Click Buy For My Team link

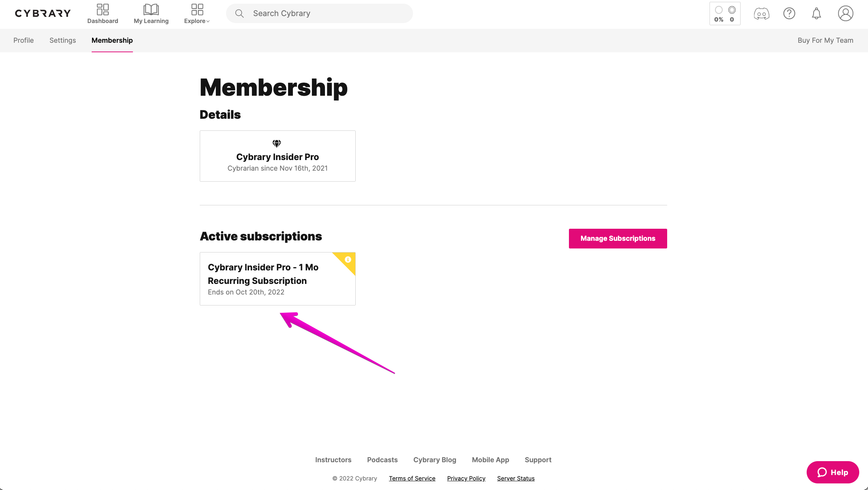(x=825, y=40)
